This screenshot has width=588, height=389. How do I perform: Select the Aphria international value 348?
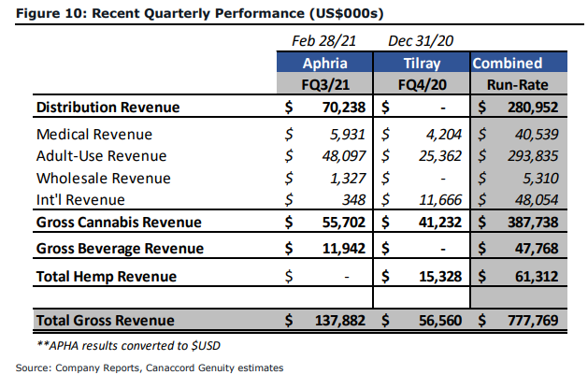(x=353, y=200)
